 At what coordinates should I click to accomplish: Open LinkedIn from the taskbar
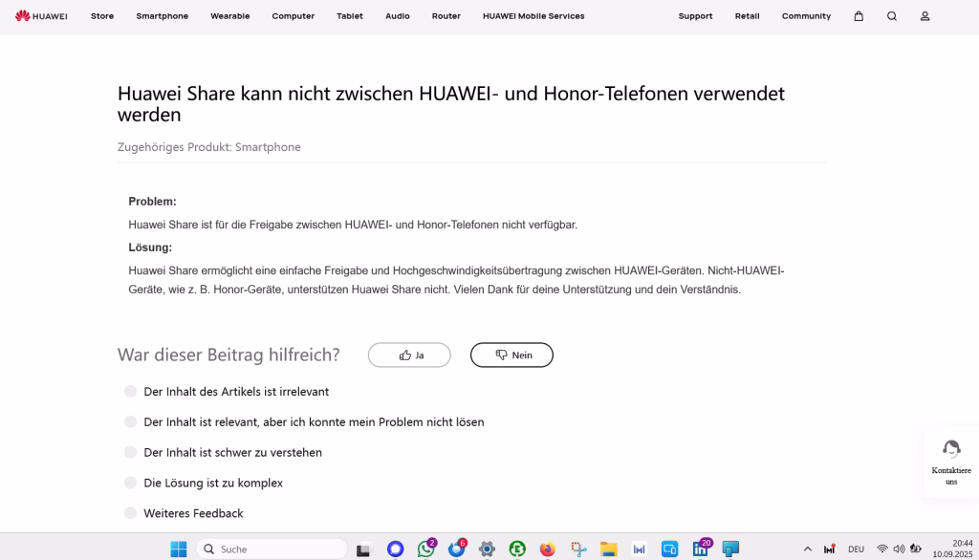click(701, 549)
